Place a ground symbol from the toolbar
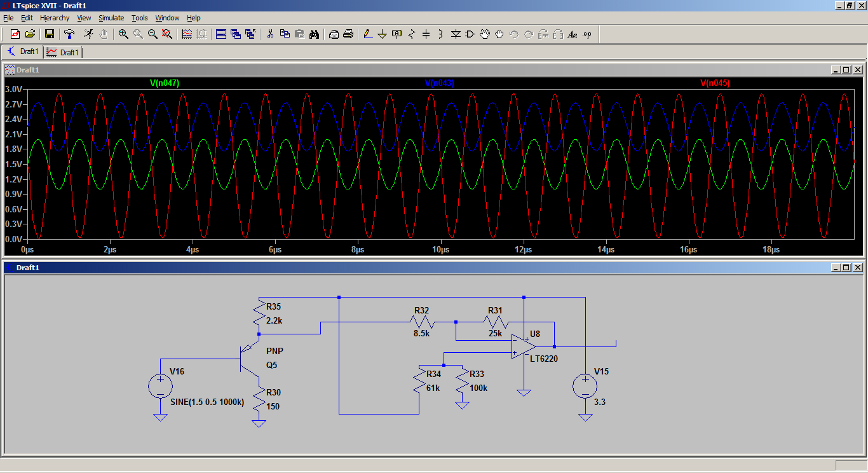This screenshot has width=868, height=473. (x=382, y=34)
